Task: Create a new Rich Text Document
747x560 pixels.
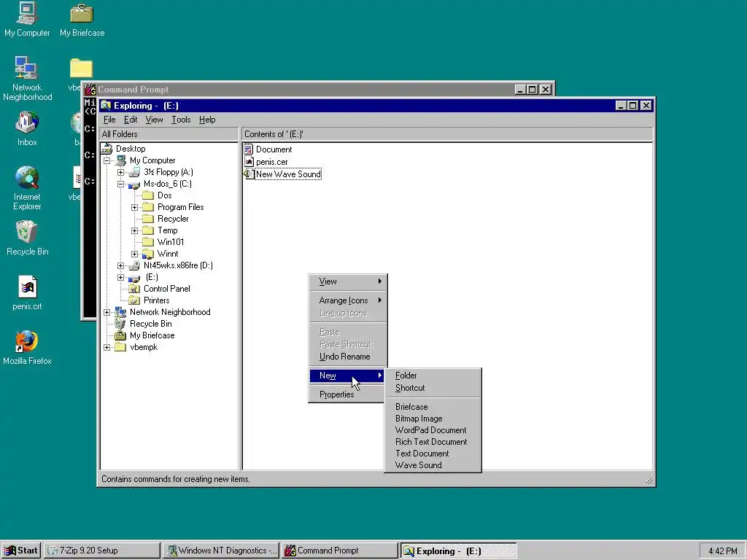Action: click(x=433, y=442)
